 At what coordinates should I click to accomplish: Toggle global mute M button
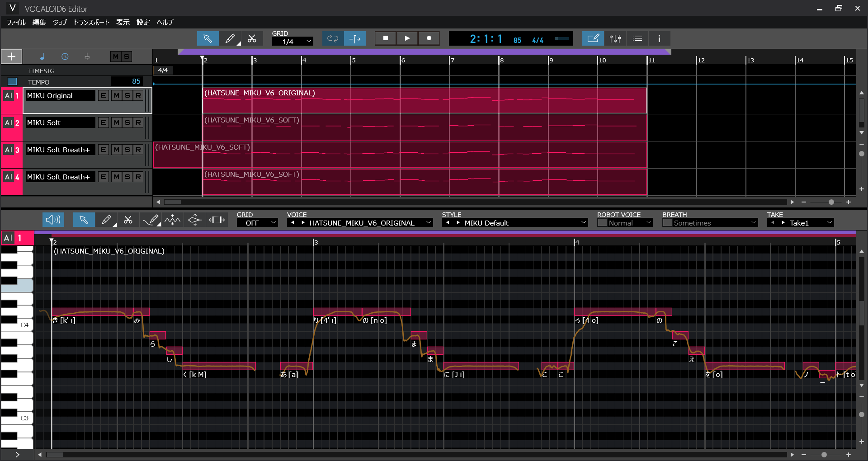[116, 56]
